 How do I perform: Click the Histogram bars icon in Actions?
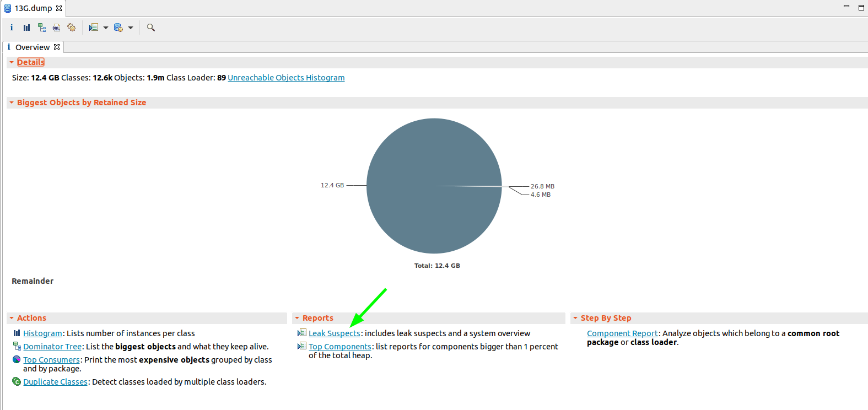click(17, 333)
